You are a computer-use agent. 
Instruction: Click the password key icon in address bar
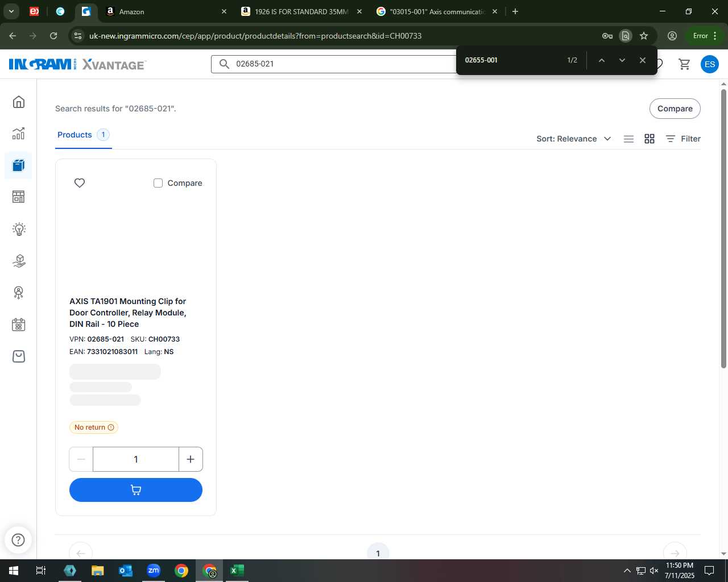click(607, 36)
